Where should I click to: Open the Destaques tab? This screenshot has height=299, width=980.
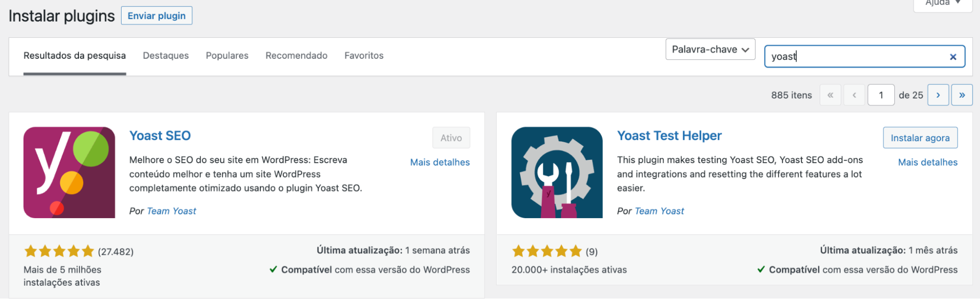pyautogui.click(x=166, y=56)
